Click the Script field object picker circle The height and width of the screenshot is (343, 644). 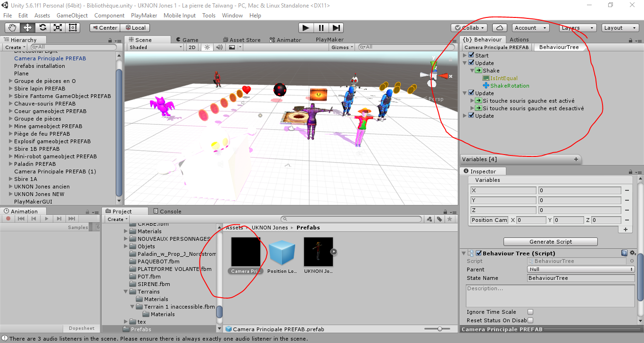tap(632, 261)
